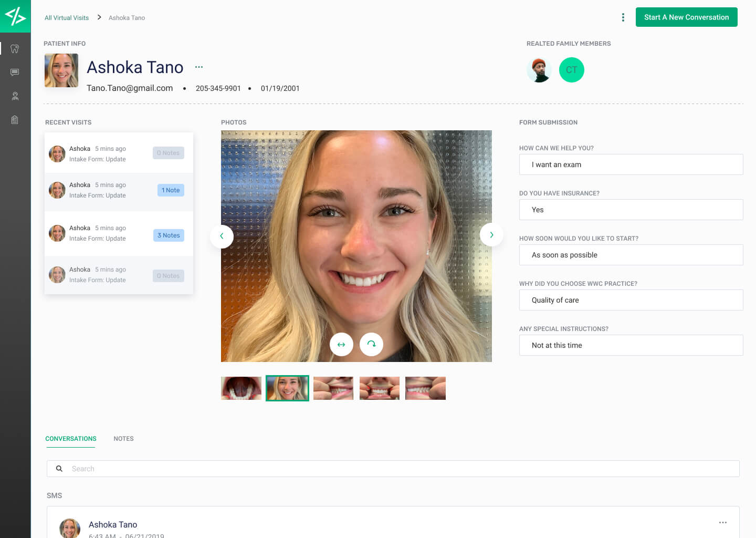Show the next photo with the right arrow
The image size is (756, 538).
[491, 235]
